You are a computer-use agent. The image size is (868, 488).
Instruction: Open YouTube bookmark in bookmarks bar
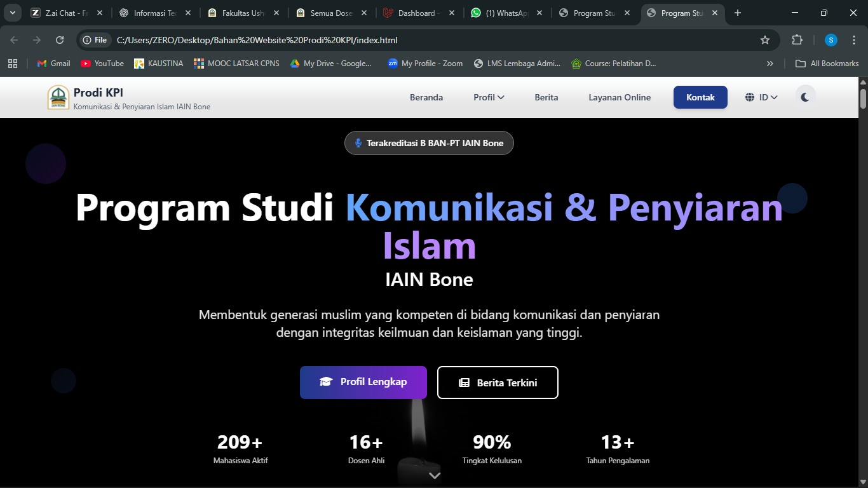[x=102, y=64]
